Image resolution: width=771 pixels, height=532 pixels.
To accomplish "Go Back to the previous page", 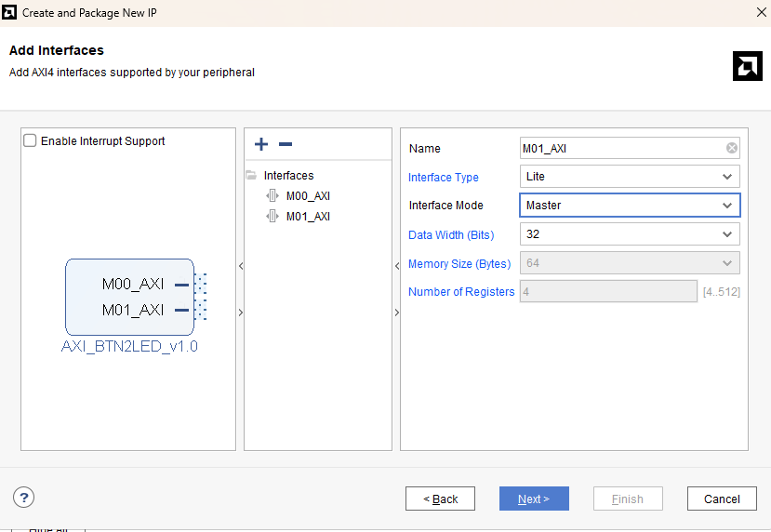I will coord(440,499).
